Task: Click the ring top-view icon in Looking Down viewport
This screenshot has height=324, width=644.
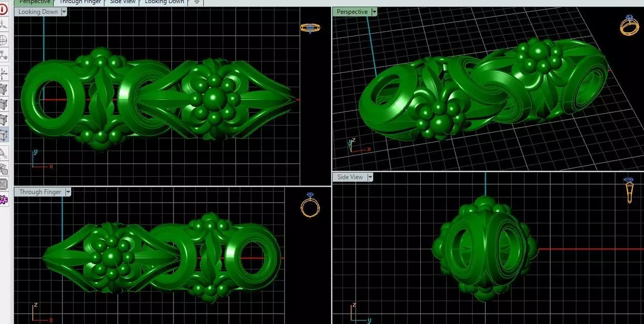Action: 310,28
